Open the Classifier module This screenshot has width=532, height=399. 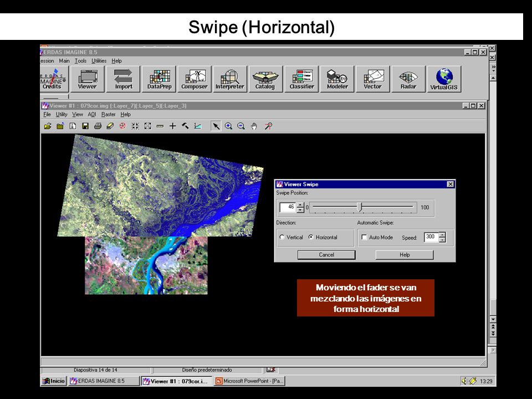301,79
